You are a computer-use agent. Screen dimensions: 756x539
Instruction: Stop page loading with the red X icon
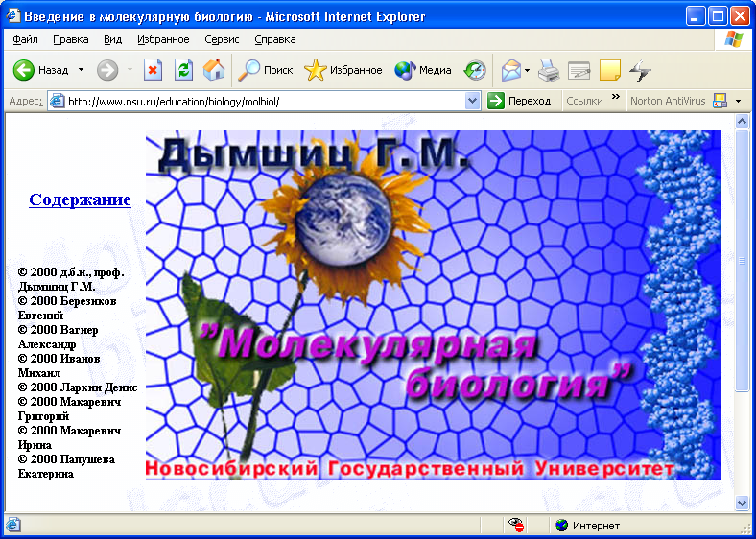point(153,70)
